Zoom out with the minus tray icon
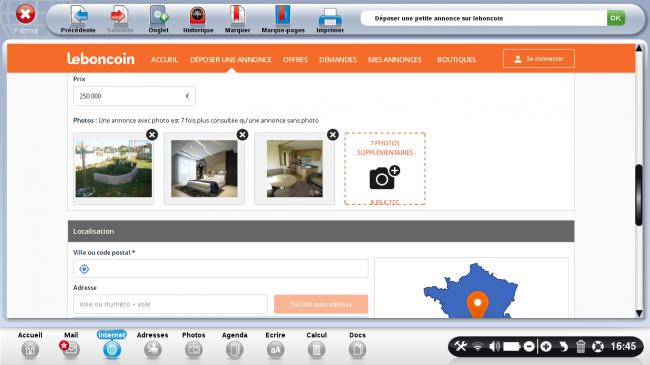This screenshot has width=650, height=365. click(x=529, y=346)
